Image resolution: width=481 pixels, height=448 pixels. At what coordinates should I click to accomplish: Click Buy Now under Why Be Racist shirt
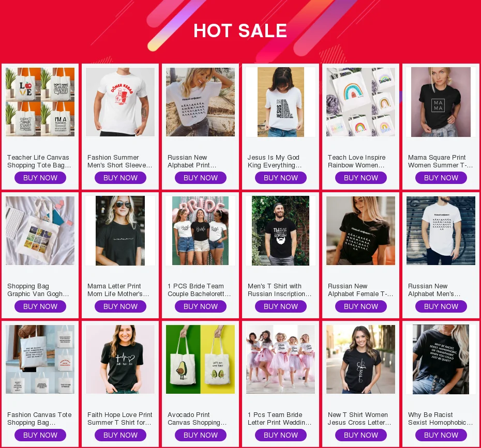pos(441,435)
